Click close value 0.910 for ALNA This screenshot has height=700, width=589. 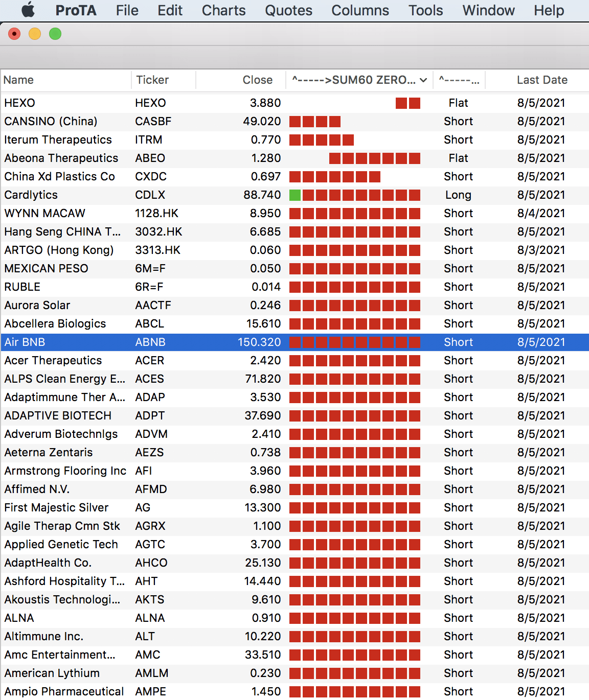coord(266,618)
